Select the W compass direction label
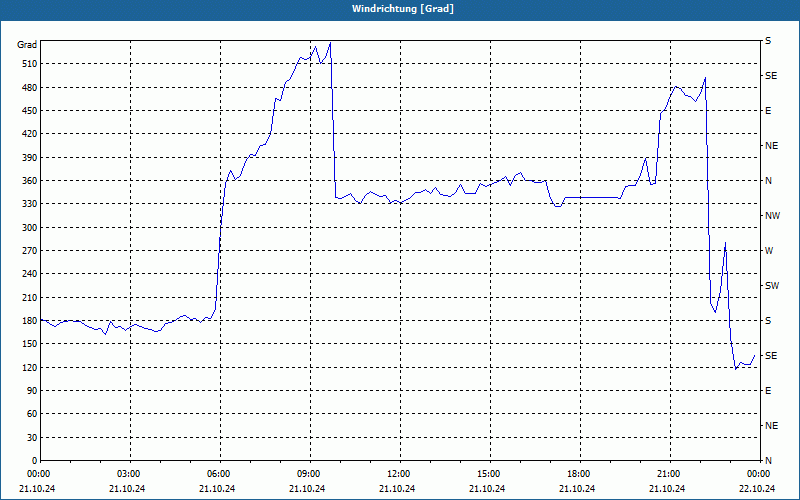This screenshot has width=800, height=500. (769, 251)
